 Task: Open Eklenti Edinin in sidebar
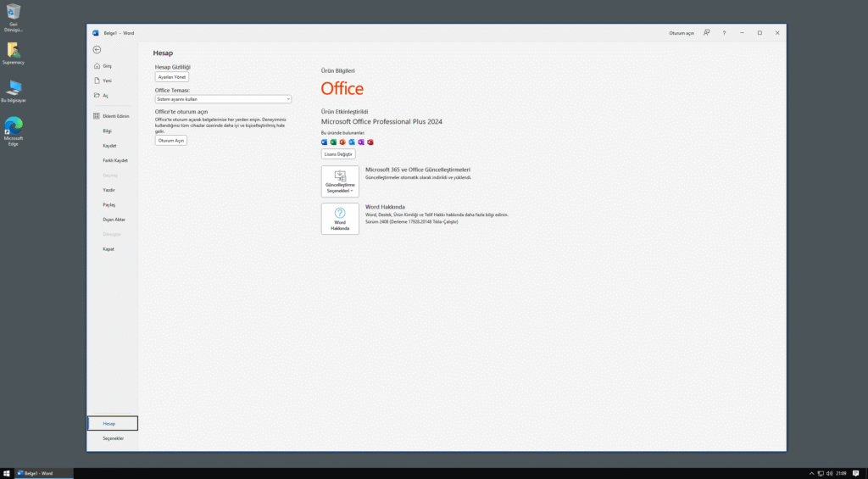[x=113, y=116]
